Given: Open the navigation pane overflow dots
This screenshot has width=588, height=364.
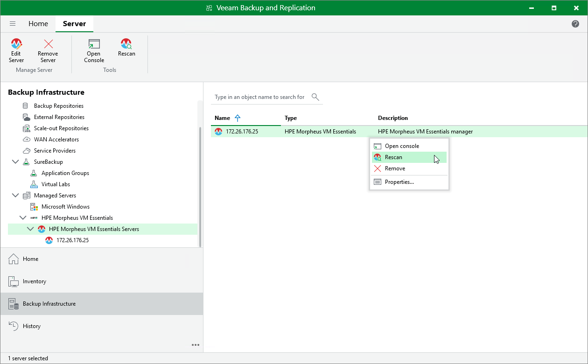Looking at the screenshot, I should 196,345.
